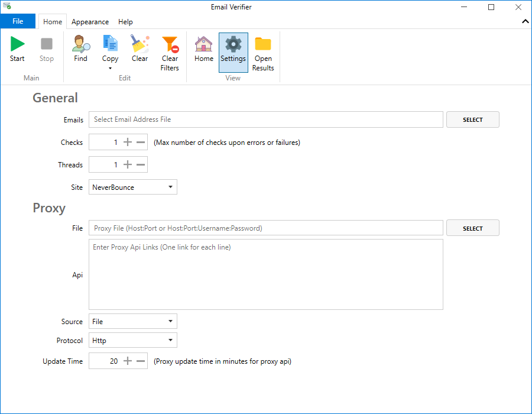The image size is (532, 414).
Task: Click the Find icon in ribbon
Action: pos(80,44)
